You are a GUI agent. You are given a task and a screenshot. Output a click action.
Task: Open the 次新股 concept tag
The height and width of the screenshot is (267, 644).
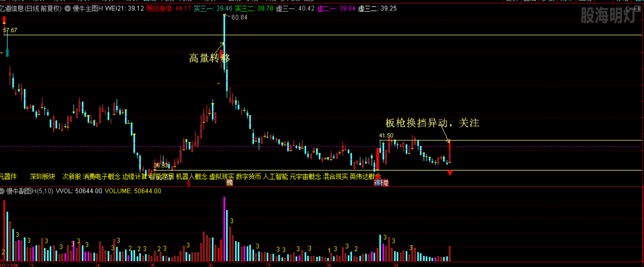(x=72, y=176)
